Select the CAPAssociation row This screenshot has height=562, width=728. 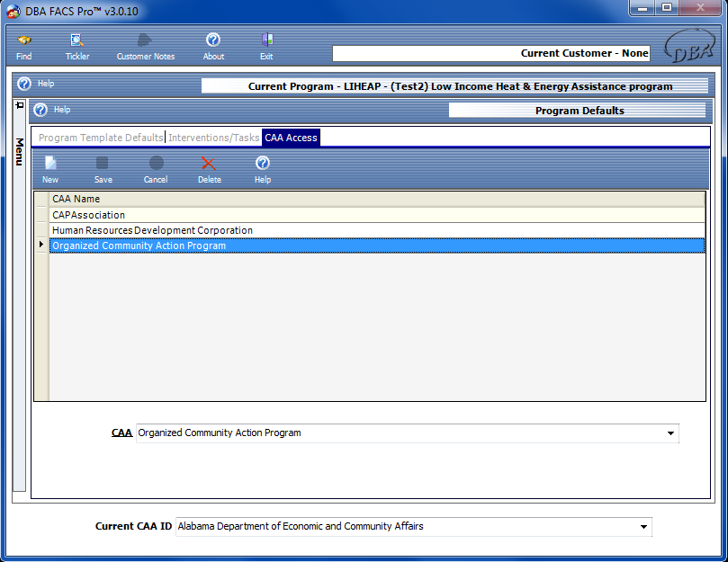pyautogui.click(x=377, y=215)
